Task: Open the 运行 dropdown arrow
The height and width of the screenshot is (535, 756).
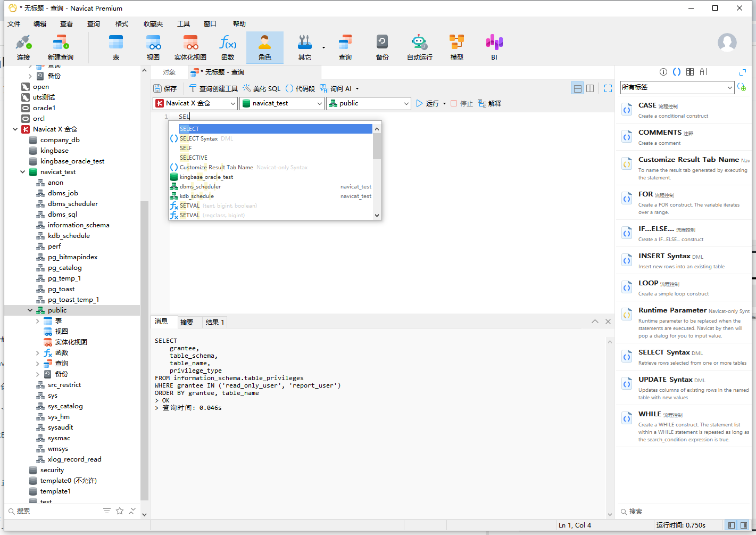Action: [445, 104]
